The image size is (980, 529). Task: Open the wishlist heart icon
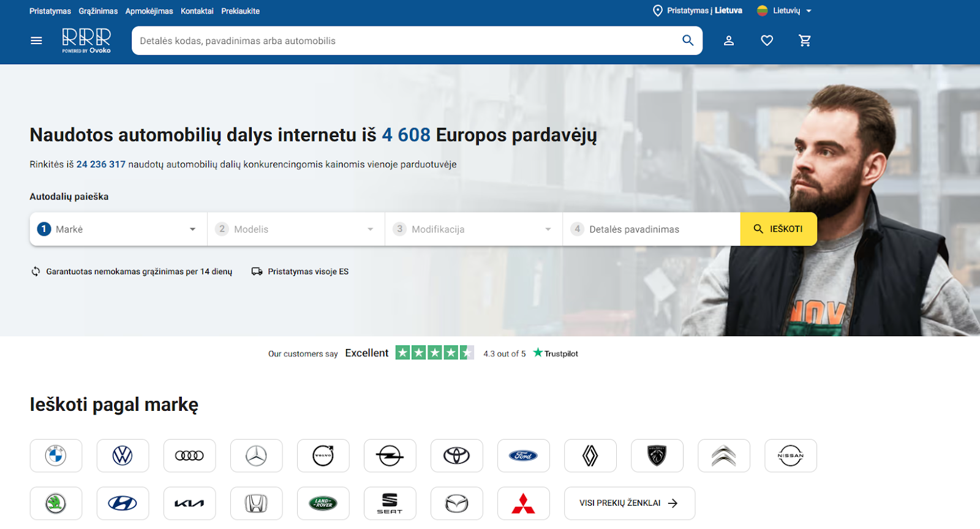[767, 40]
